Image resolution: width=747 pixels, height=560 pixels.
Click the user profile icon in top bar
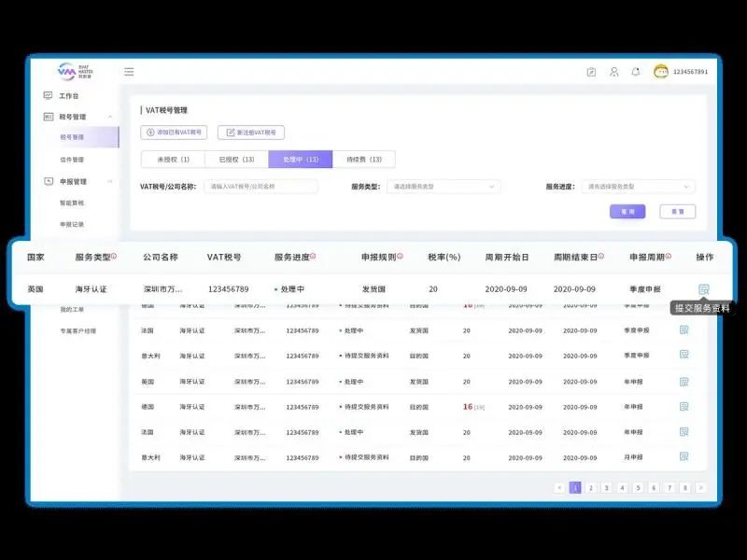[x=614, y=70]
